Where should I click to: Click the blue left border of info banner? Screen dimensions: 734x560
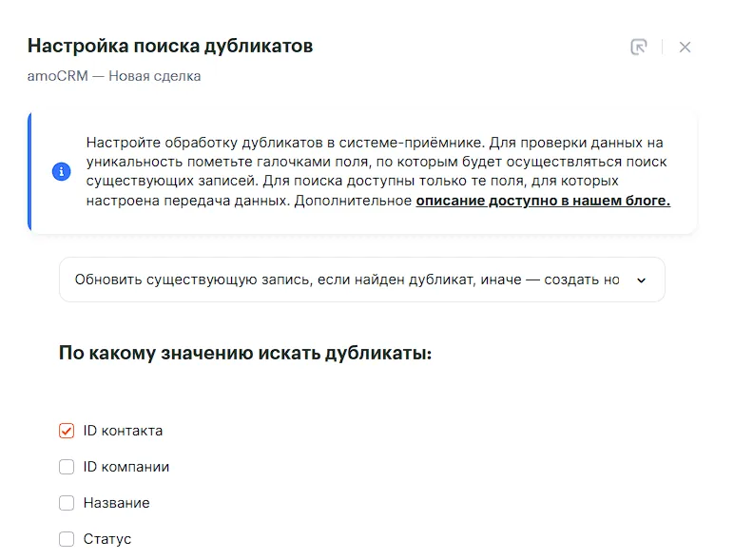click(x=30, y=172)
